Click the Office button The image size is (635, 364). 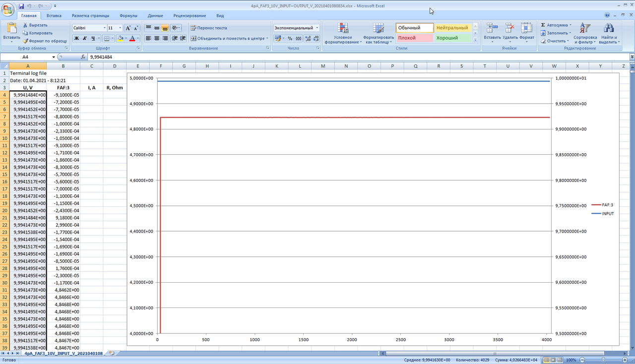(x=8, y=9)
